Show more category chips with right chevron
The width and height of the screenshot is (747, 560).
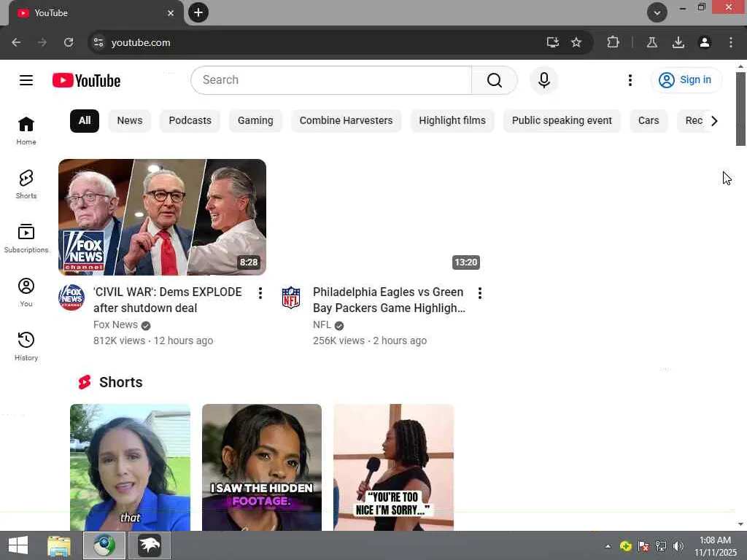click(713, 121)
